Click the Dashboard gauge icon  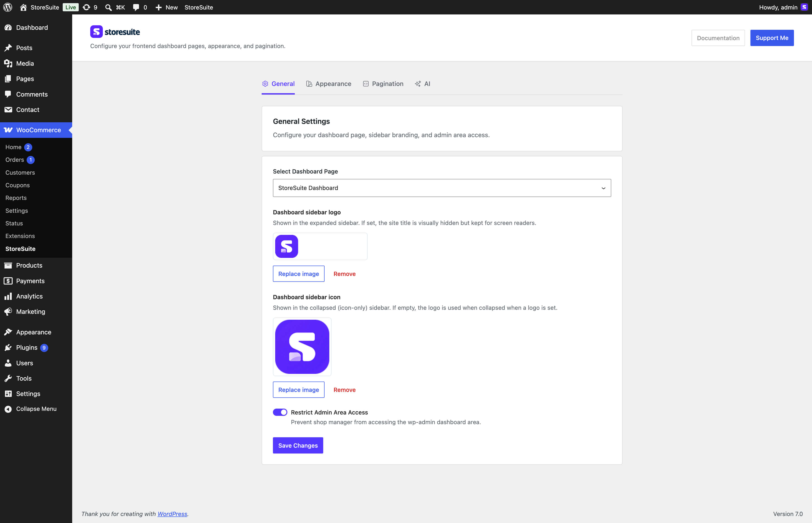coord(8,28)
